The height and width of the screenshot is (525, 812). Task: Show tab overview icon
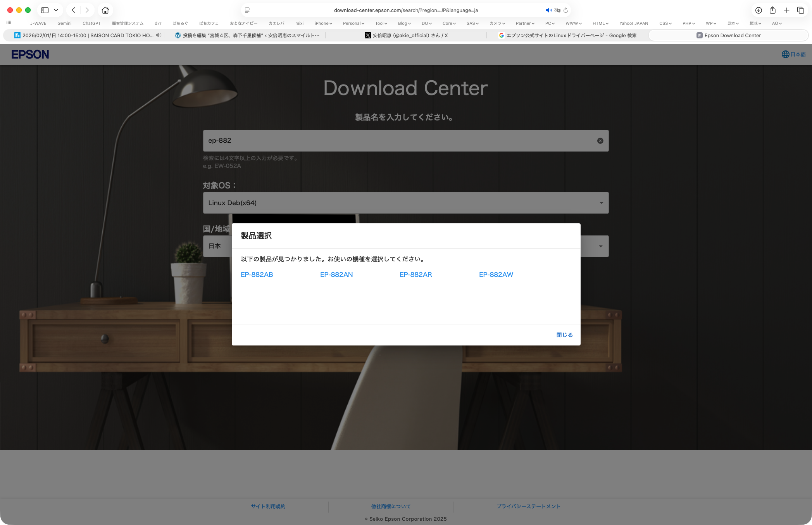click(x=800, y=10)
